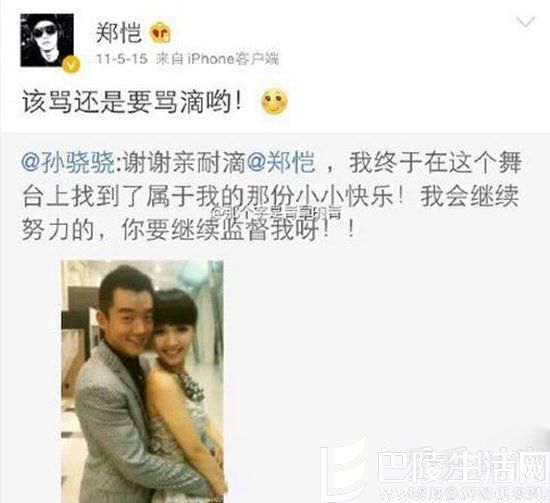Click the small @ watermark text over the repost

[277, 212]
